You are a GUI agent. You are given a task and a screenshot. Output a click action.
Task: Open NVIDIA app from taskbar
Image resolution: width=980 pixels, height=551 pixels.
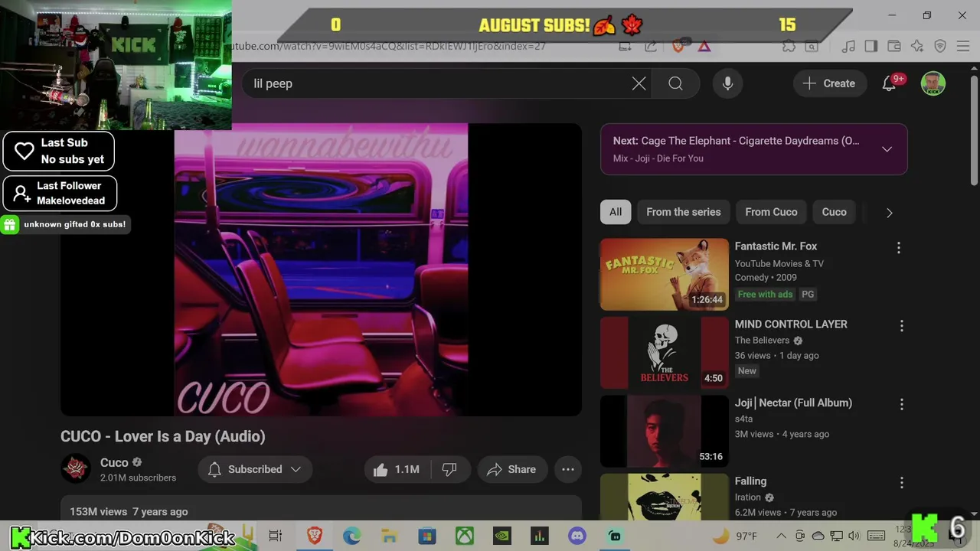501,536
